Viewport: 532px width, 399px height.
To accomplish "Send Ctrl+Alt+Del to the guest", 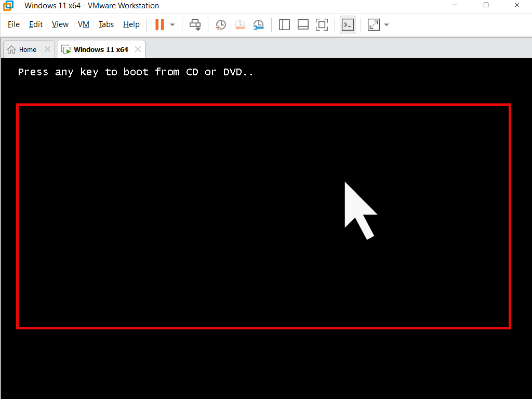I will (195, 24).
